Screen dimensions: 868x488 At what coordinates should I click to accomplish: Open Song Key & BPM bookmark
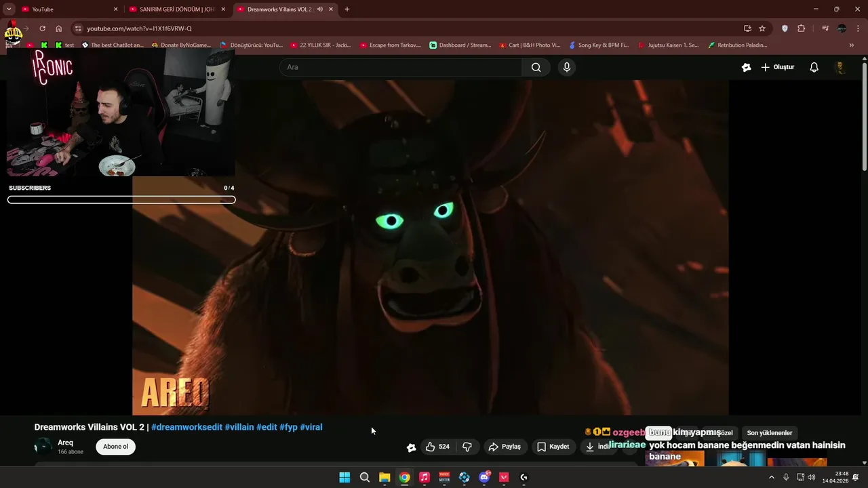click(x=599, y=45)
